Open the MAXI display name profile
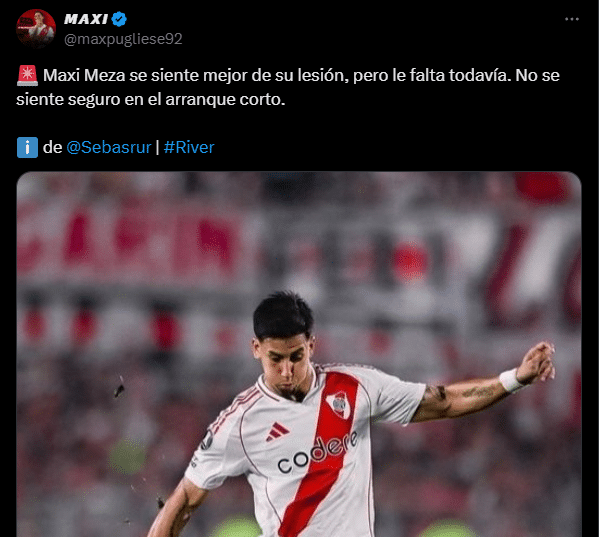Screen dimensions: 599x537 [86, 19]
